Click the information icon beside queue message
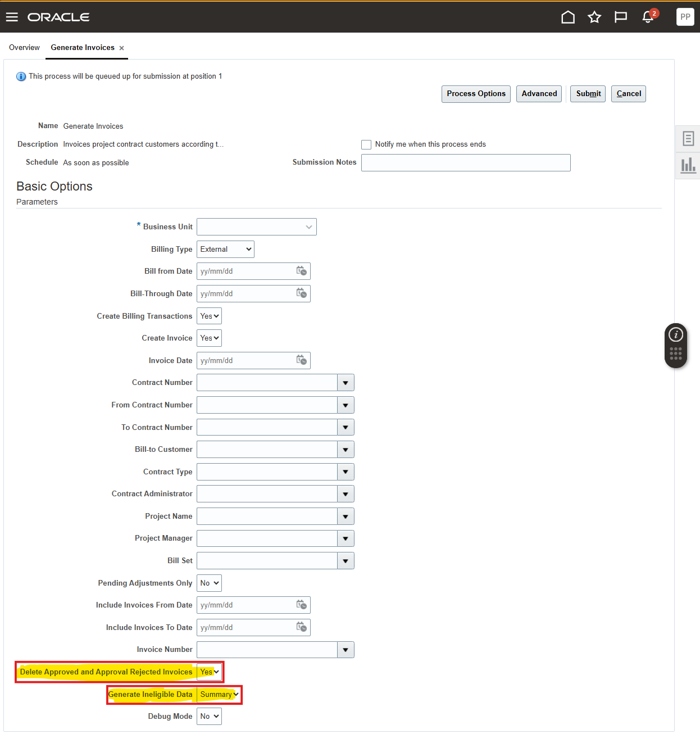Image resolution: width=700 pixels, height=734 pixels. (21, 76)
